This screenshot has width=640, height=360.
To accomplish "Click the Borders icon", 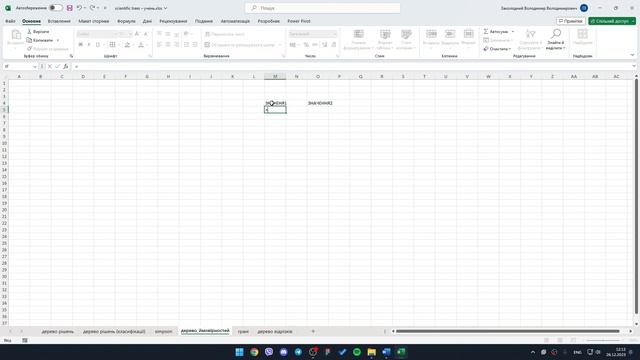I will (x=112, y=44).
